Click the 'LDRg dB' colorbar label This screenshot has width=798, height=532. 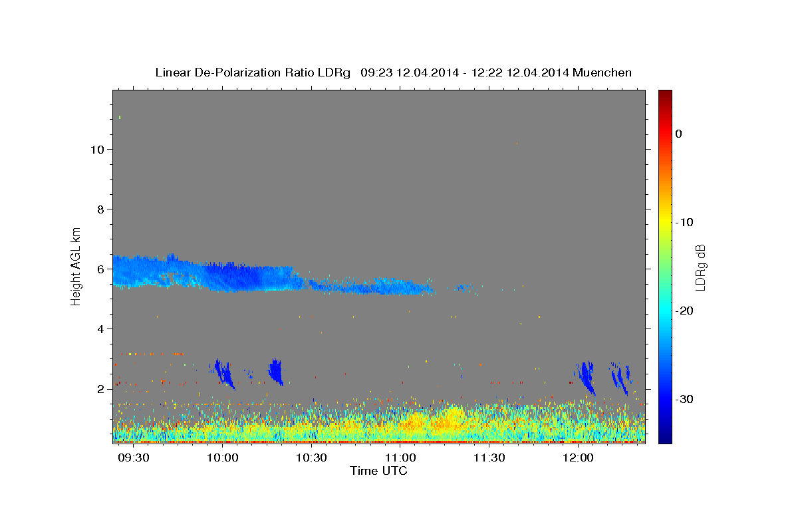tap(700, 267)
